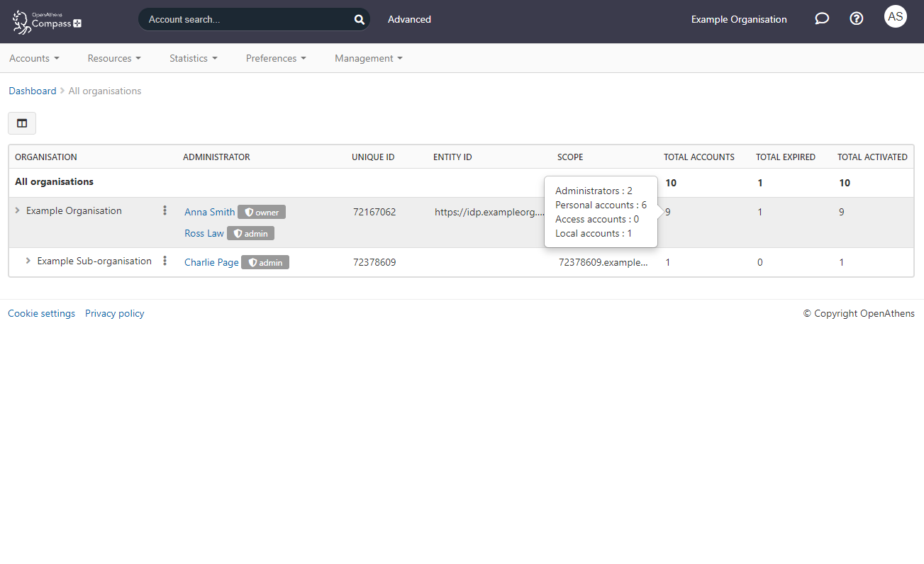Toggle the column chooser icon button
The width and height of the screenshot is (924, 564).
click(22, 123)
